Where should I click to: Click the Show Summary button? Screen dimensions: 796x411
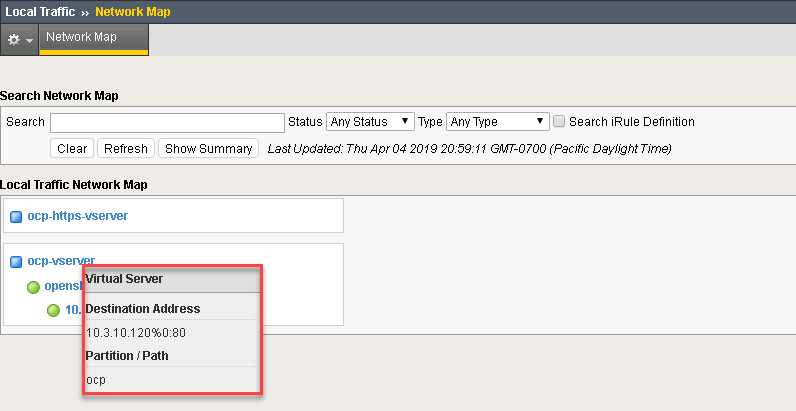click(208, 149)
